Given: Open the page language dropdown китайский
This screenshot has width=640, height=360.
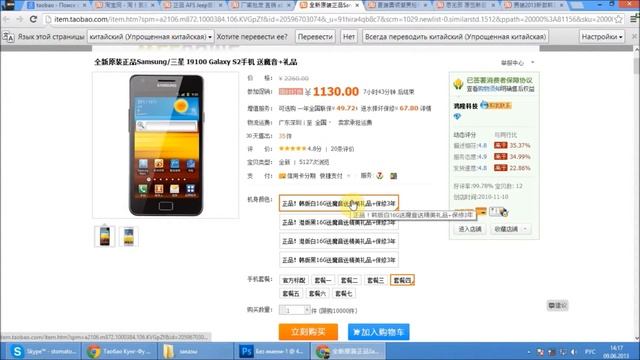Looking at the screenshot, I should pyautogui.click(x=151, y=37).
